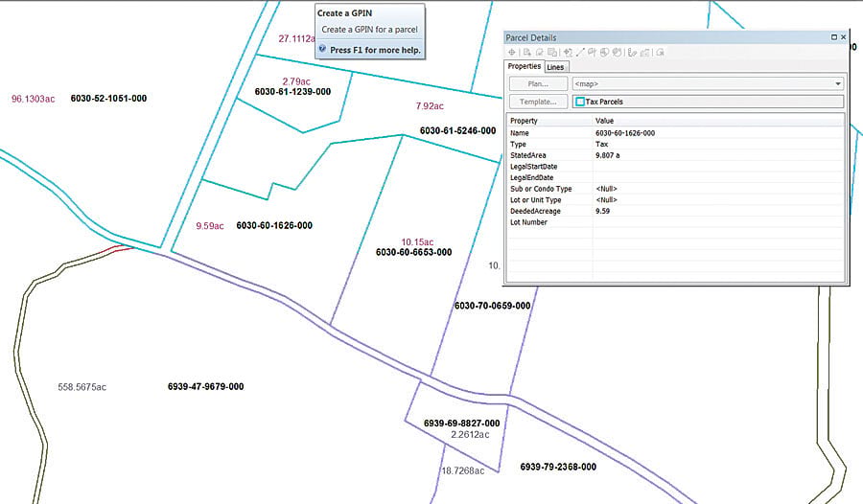Click the 10.15ac acreage label
863x504 pixels.
(417, 242)
